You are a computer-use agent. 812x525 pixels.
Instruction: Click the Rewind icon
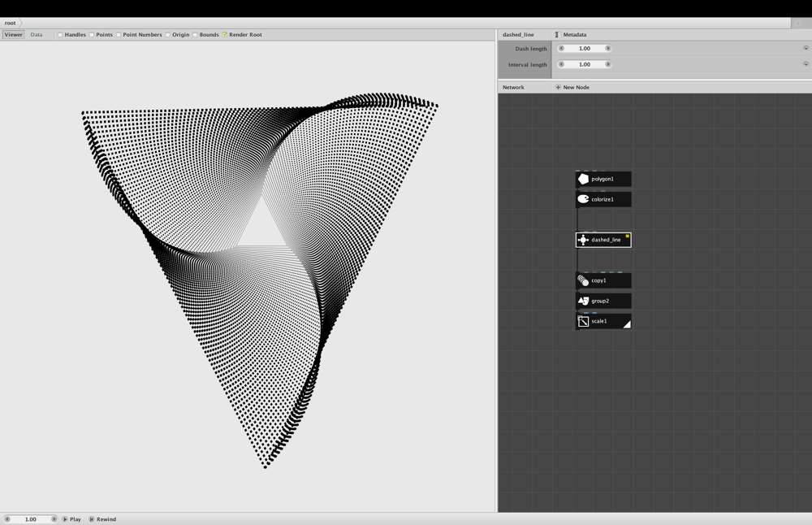point(92,518)
